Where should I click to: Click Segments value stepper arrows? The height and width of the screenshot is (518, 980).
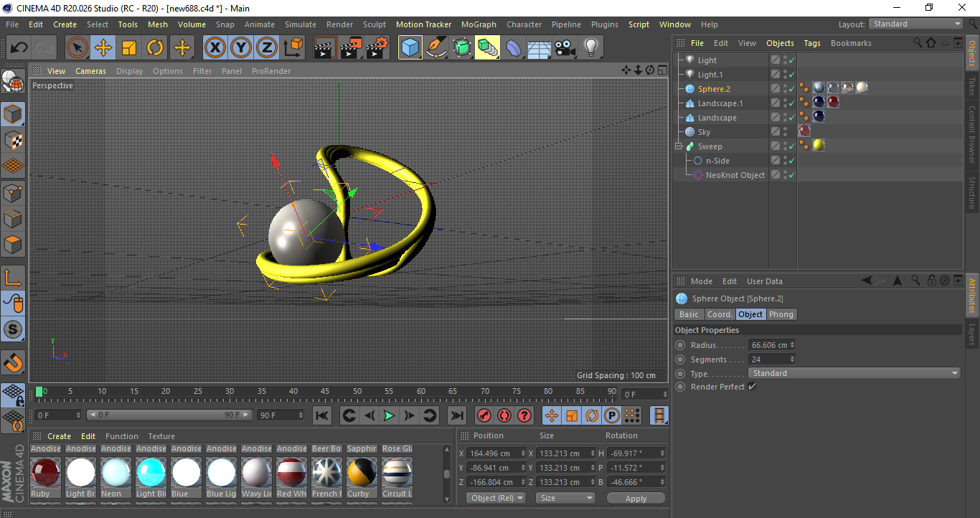click(792, 359)
